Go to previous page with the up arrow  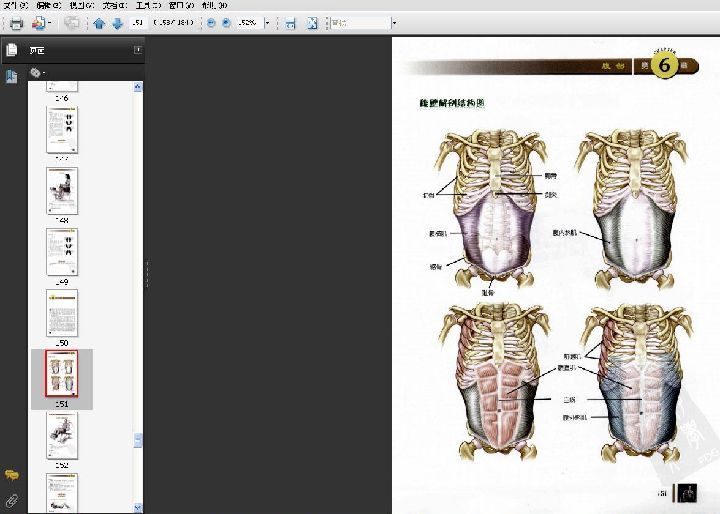(x=99, y=23)
